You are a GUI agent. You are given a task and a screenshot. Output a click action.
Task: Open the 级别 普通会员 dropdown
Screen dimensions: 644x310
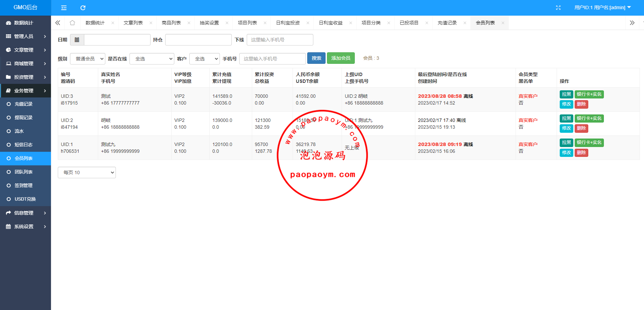[x=88, y=59]
